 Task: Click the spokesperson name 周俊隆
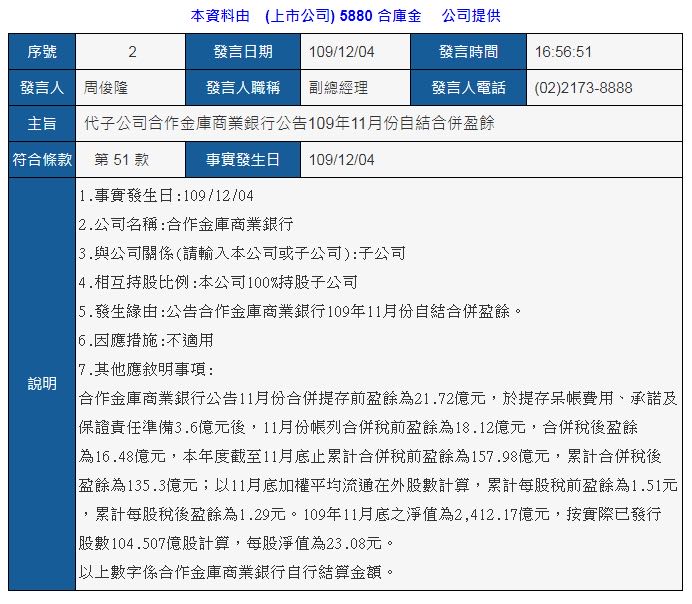pyautogui.click(x=105, y=87)
